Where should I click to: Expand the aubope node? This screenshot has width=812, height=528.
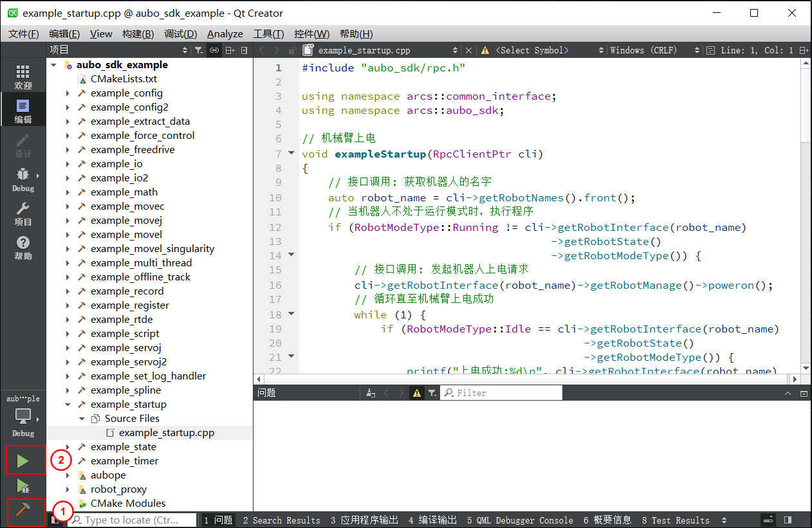click(x=68, y=475)
